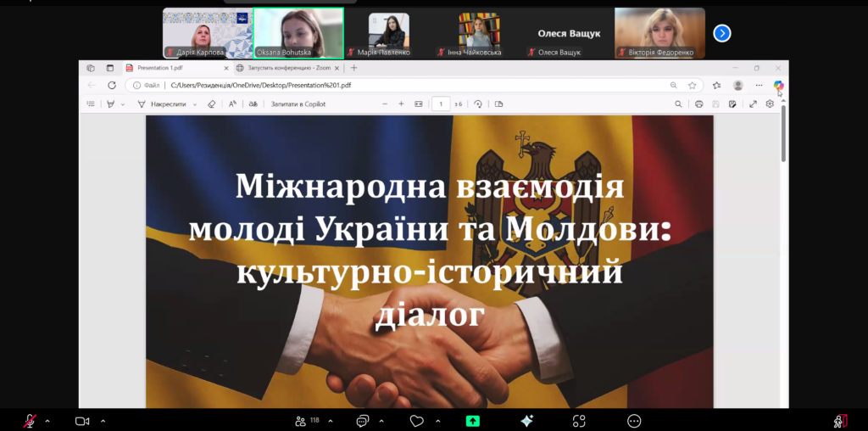Viewport: 868px width, 431px height.
Task: Expand video options arrow next to camera
Action: [103, 421]
